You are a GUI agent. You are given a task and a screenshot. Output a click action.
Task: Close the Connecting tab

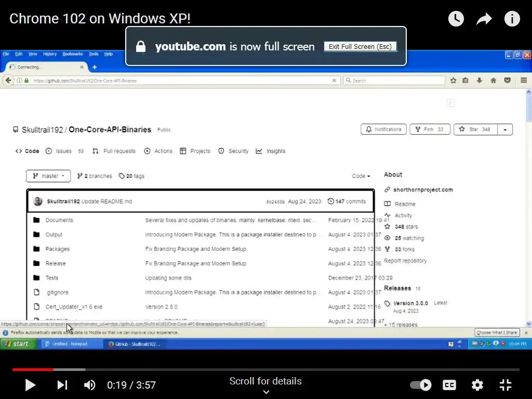pos(82,67)
